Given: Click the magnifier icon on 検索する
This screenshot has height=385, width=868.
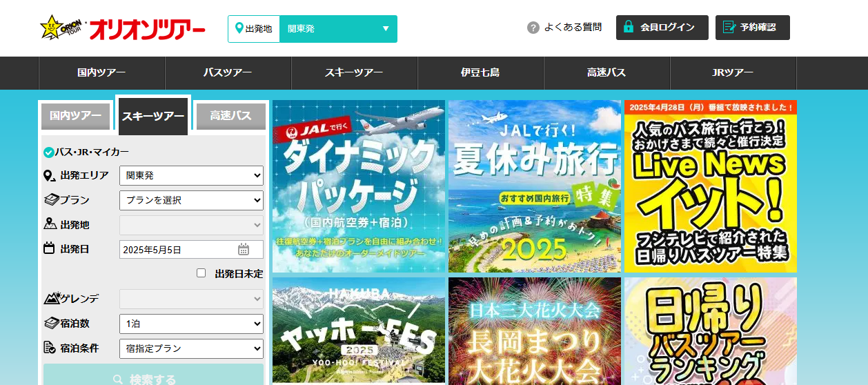Looking at the screenshot, I should coord(117,379).
